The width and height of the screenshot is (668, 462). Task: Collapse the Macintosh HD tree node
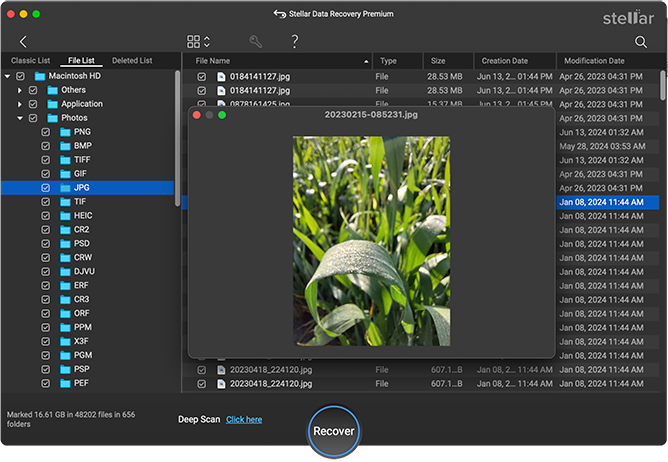tap(7, 76)
